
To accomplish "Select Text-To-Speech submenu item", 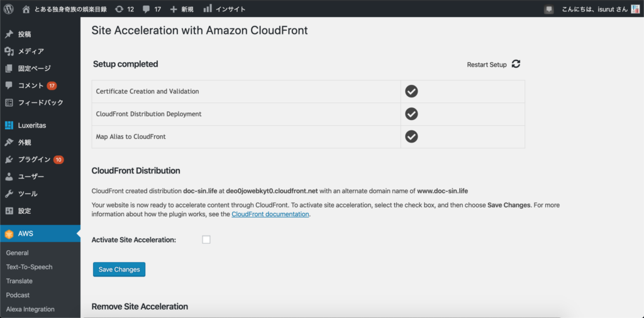I will click(x=29, y=266).
